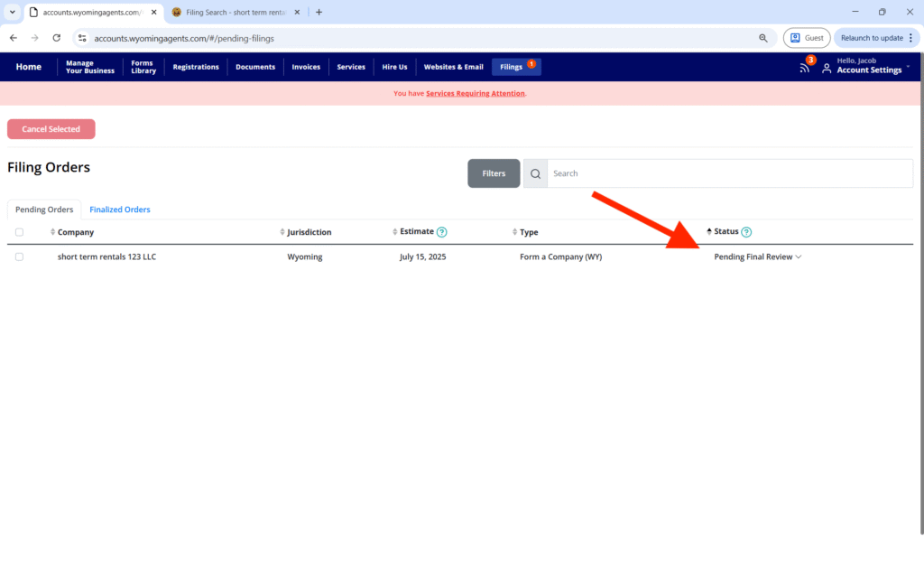
Task: Go back using the browser back arrow
Action: coord(13,38)
